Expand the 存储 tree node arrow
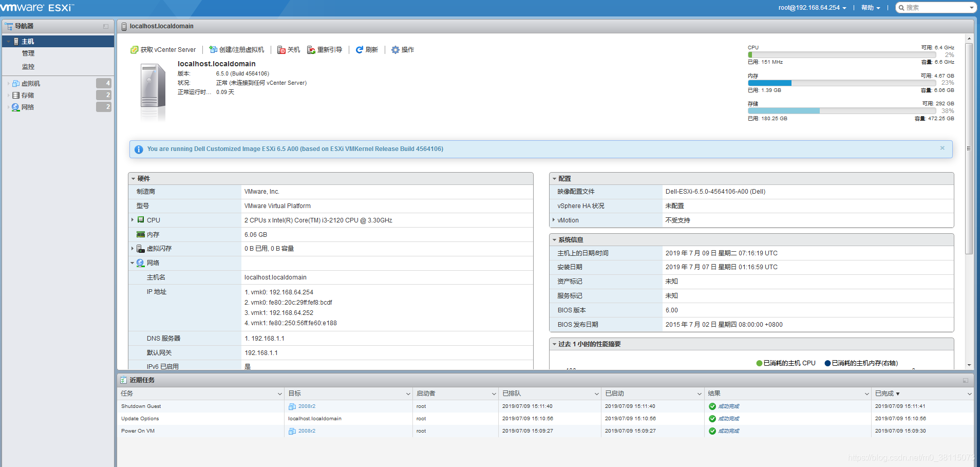Image resolution: width=980 pixels, height=467 pixels. (x=9, y=95)
